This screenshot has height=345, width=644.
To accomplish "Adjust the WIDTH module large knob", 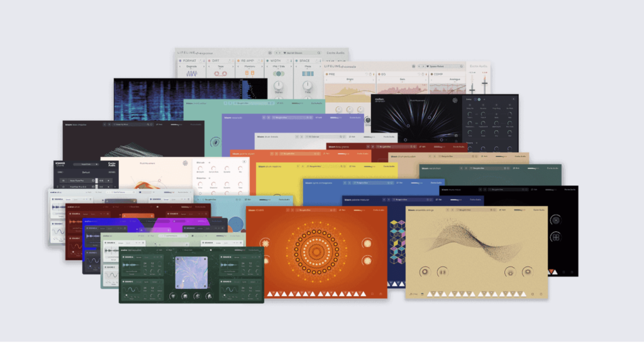I will tap(279, 85).
